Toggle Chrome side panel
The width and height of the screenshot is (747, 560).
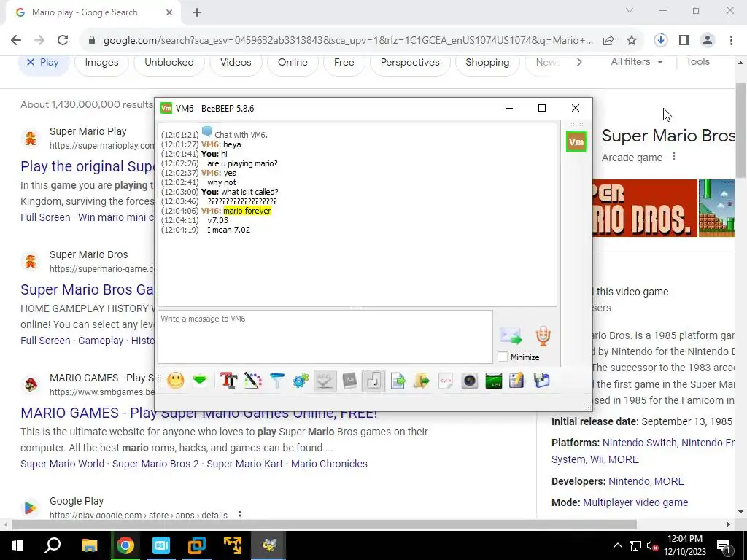tap(684, 40)
